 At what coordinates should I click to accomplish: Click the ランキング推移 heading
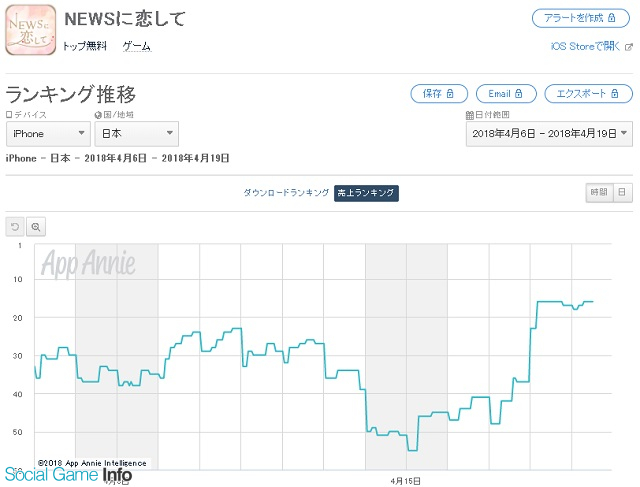pyautogui.click(x=70, y=94)
